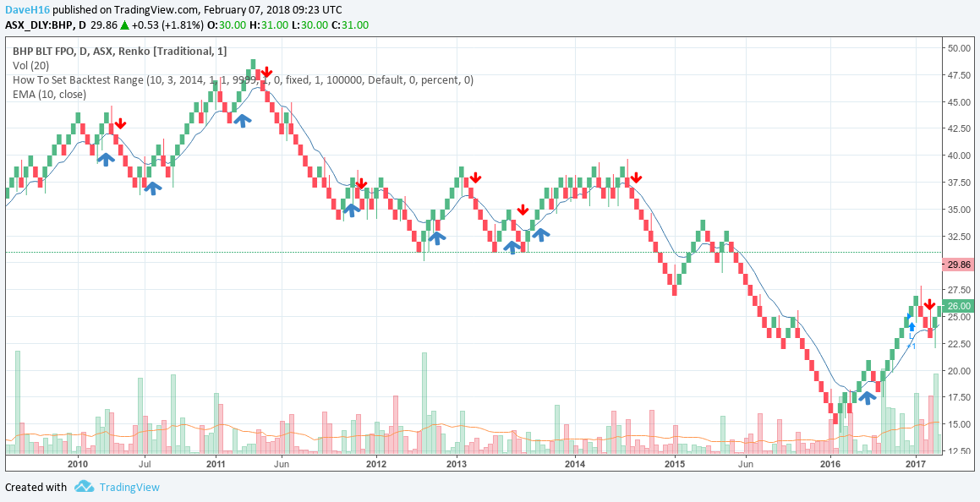The image size is (980, 502).
Task: Click the 2014 label on time axis
Action: point(574,464)
